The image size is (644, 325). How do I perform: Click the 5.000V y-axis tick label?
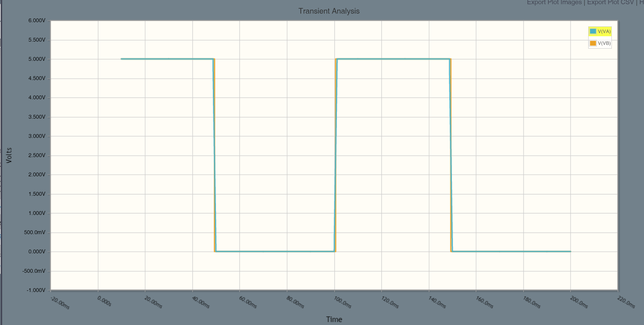point(37,59)
